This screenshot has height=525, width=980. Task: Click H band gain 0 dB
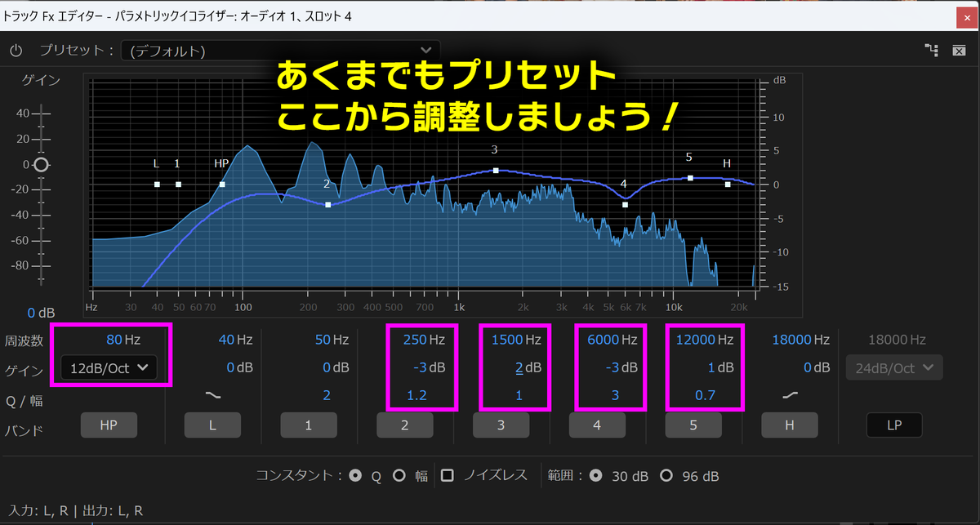pyautogui.click(x=817, y=367)
